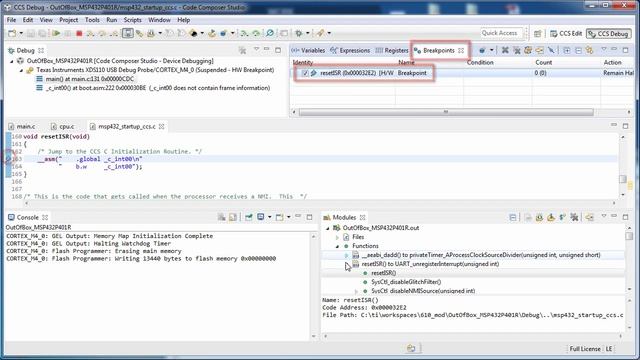Click the Console Clear icon
The width and height of the screenshot is (640, 360).
pos(222,217)
